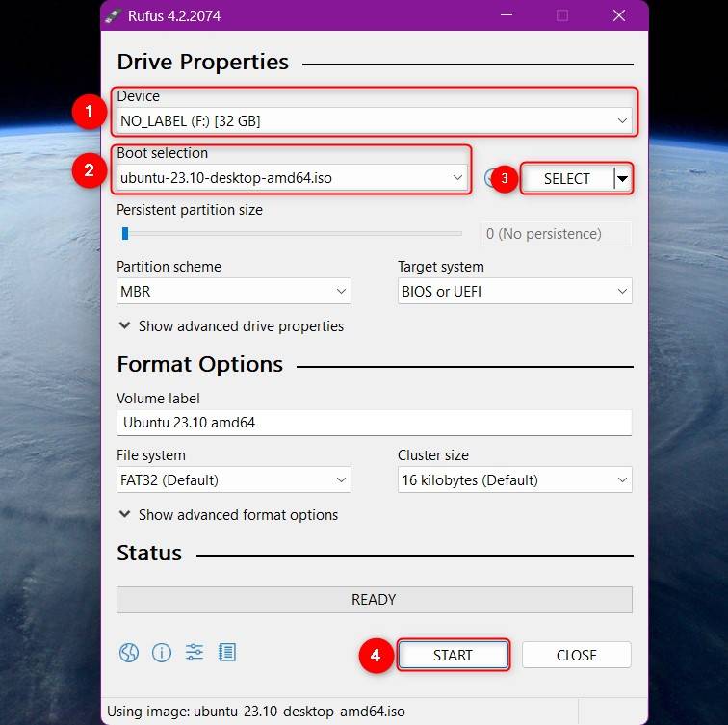Open the language globe icon
This screenshot has width=728, height=725.
click(129, 653)
